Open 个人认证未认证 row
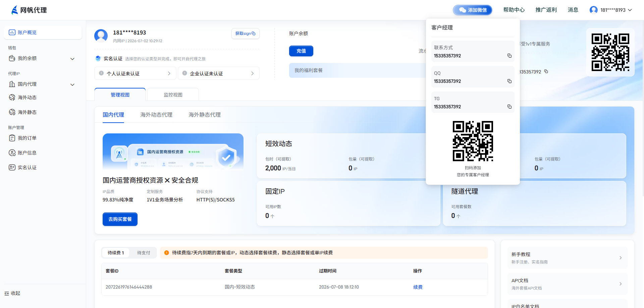644x308 pixels. (x=135, y=73)
